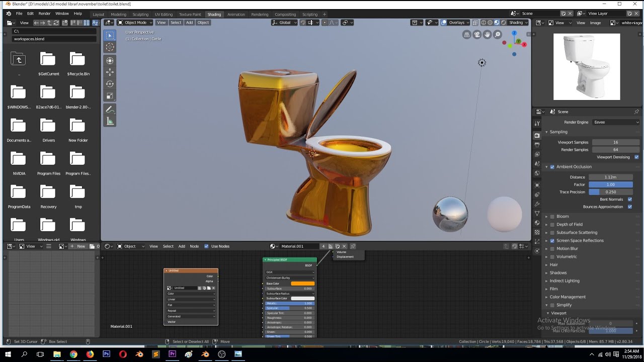Open the File menu
The width and height of the screenshot is (644, 362).
pos(19,14)
